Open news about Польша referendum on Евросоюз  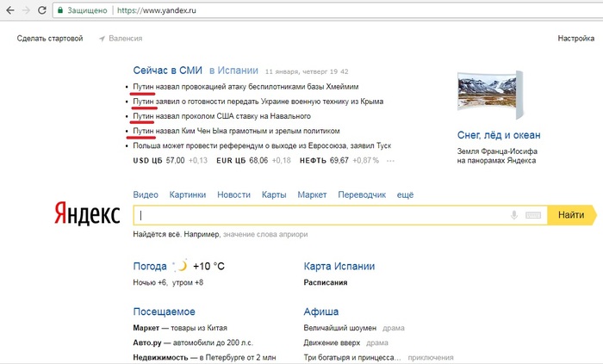click(262, 145)
